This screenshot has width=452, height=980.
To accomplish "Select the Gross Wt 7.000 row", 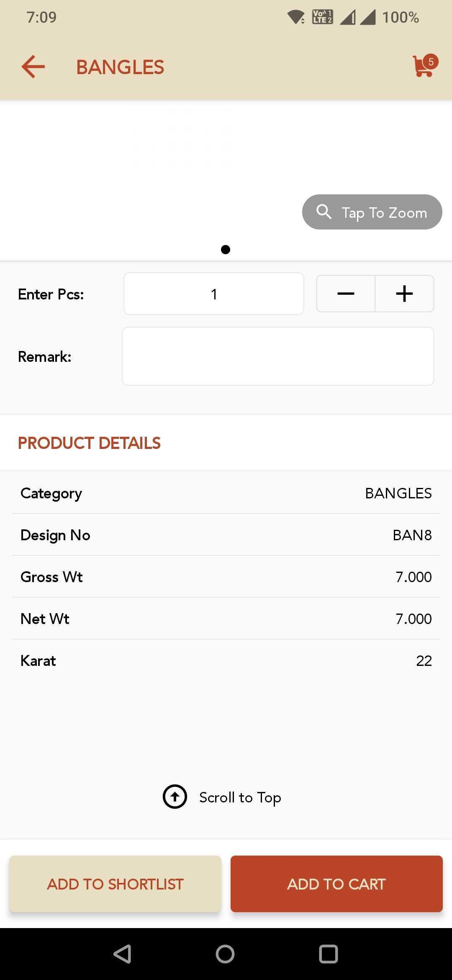I will [226, 577].
